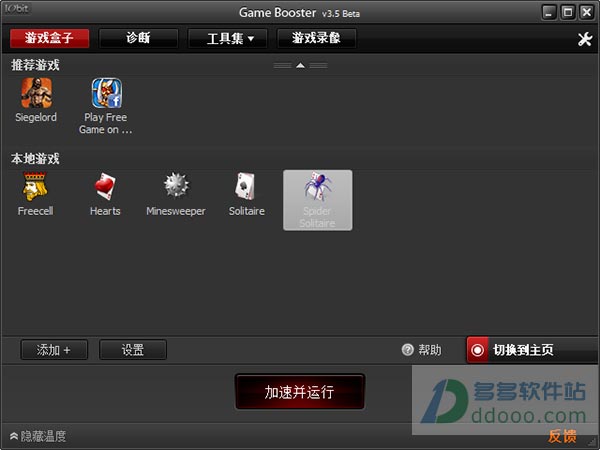The height and width of the screenshot is (450, 600).
Task: Close the Game Booster window
Action: click(587, 13)
